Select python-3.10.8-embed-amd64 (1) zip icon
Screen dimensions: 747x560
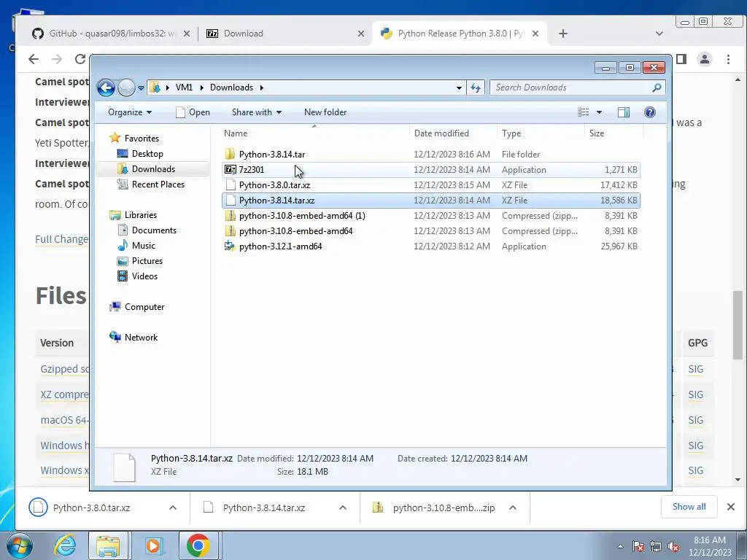coord(230,216)
